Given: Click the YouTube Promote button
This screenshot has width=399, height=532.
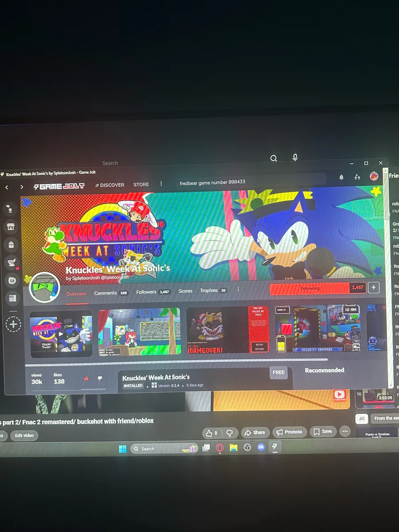Looking at the screenshot, I should (x=289, y=432).
